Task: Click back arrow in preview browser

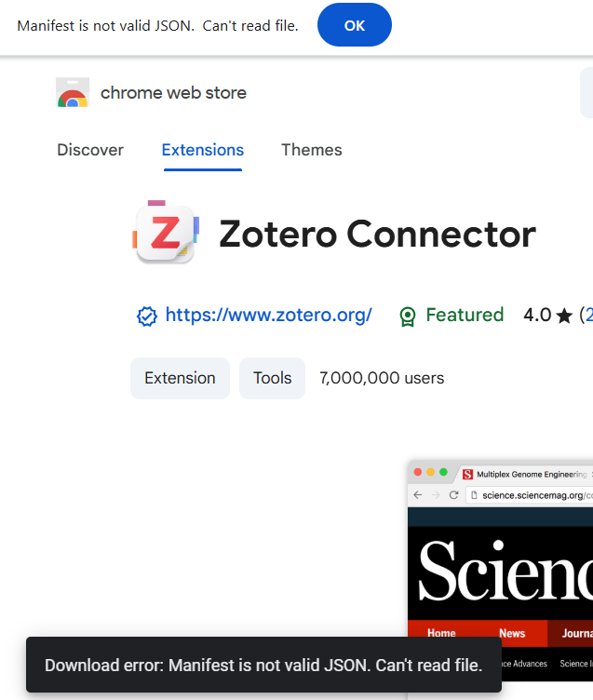Action: (x=418, y=494)
